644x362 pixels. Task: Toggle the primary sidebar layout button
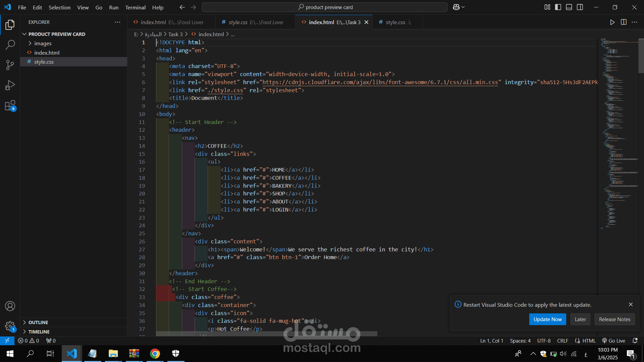pyautogui.click(x=558, y=7)
